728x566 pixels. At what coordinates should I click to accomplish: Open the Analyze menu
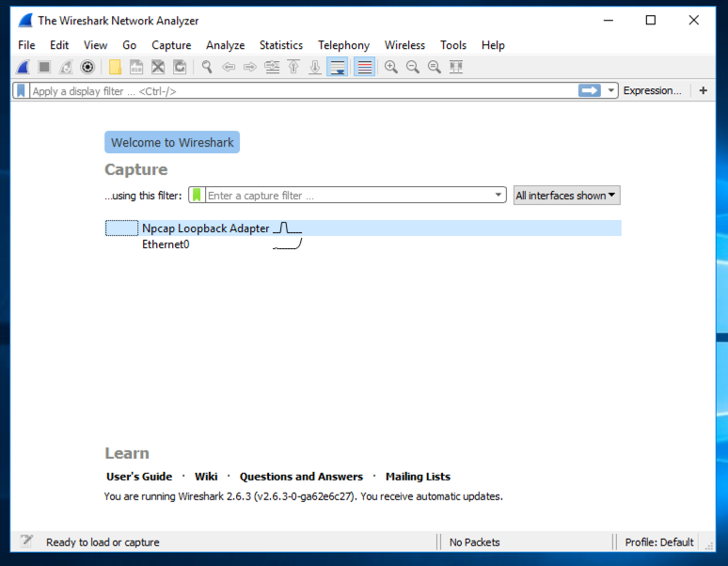click(x=226, y=45)
